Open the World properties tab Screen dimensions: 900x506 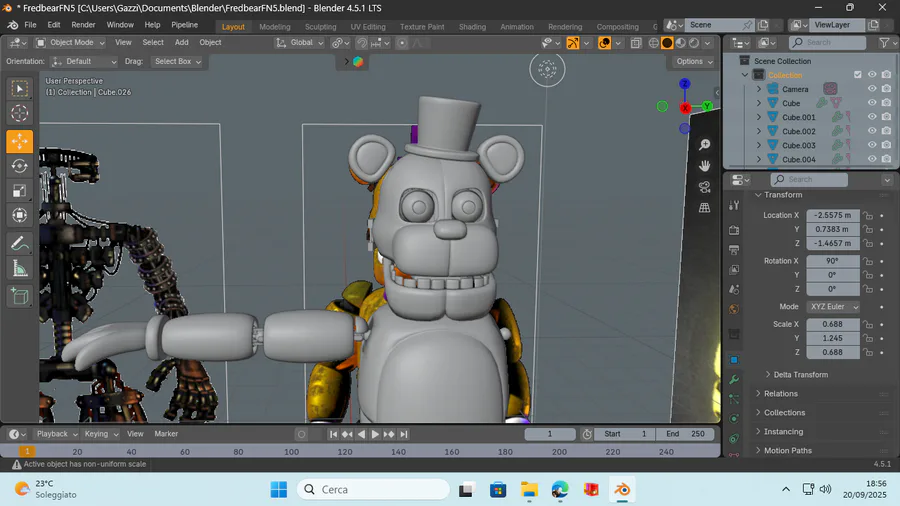coord(734,309)
